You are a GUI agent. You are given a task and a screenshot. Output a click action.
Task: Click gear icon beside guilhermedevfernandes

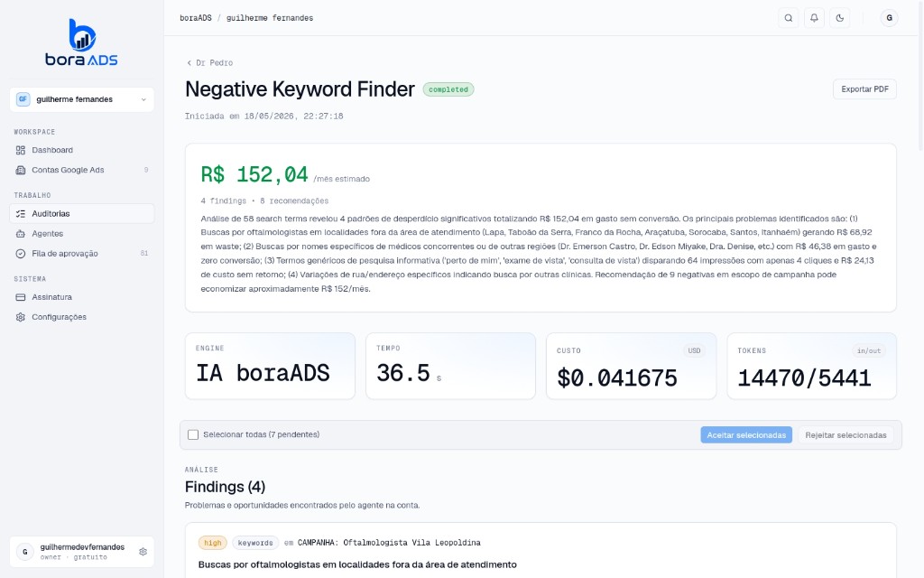click(x=143, y=552)
